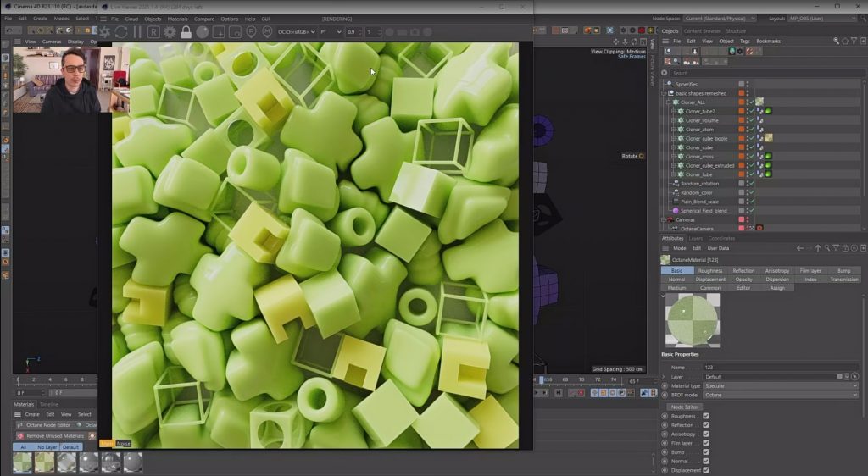Image resolution: width=868 pixels, height=476 pixels.
Task: Click pink layer color swatch on Cameras row
Action: click(x=741, y=219)
